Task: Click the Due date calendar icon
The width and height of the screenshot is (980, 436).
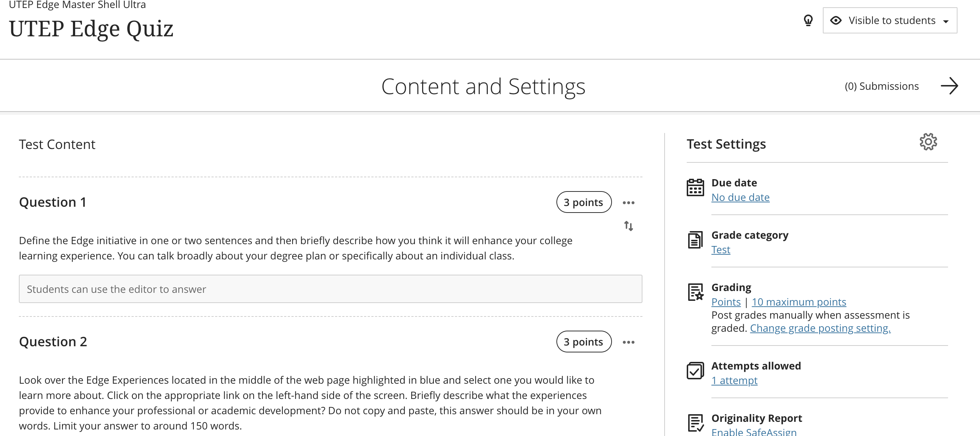Action: (x=695, y=187)
